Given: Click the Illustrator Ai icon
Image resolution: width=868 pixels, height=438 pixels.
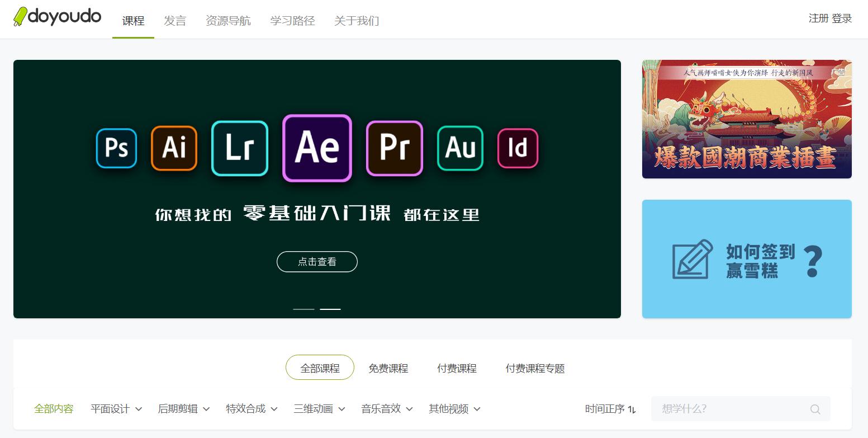Looking at the screenshot, I should [174, 148].
